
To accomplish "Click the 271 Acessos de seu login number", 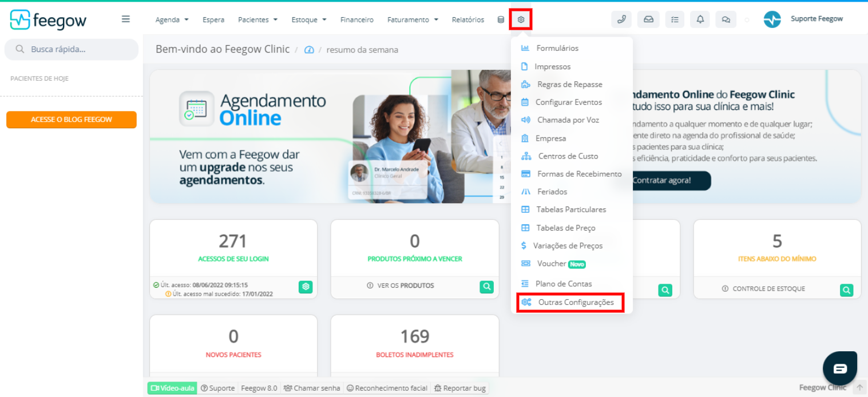I will [233, 241].
